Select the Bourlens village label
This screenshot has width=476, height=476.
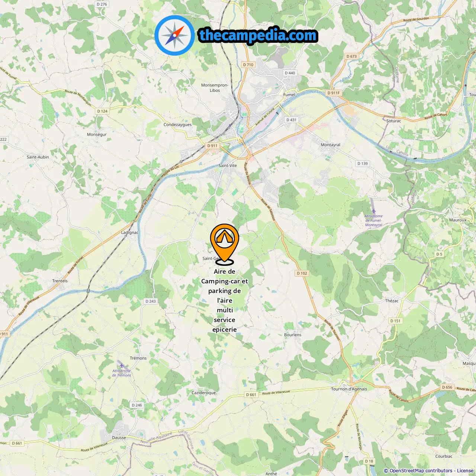pos(293,335)
